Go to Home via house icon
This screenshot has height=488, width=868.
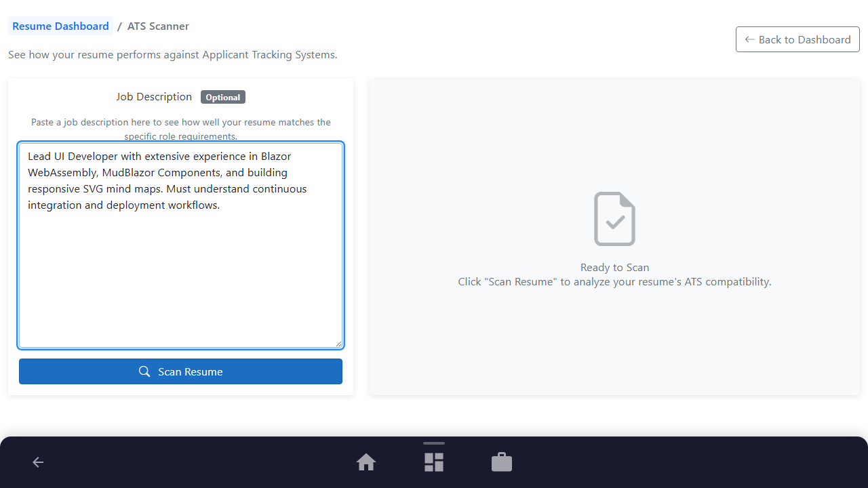coord(366,462)
